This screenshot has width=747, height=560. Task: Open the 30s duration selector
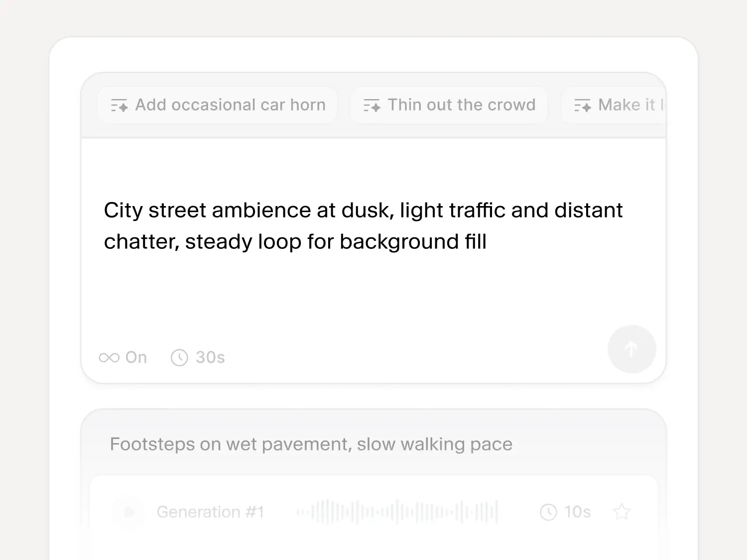[x=198, y=357]
